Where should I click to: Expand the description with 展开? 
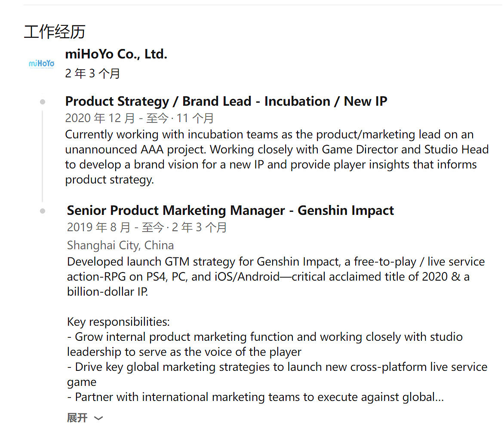point(77,418)
